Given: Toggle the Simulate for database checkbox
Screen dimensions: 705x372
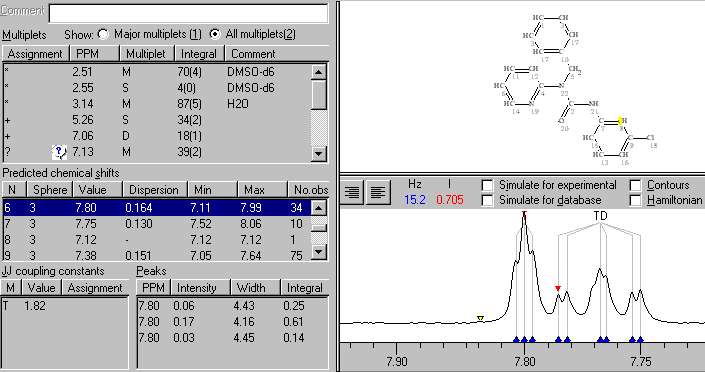Looking at the screenshot, I should (x=487, y=200).
